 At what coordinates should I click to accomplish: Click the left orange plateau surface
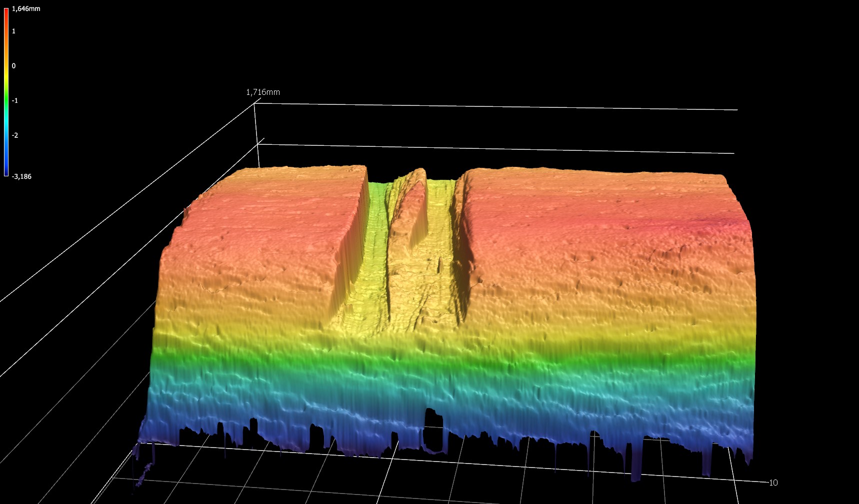click(260, 235)
